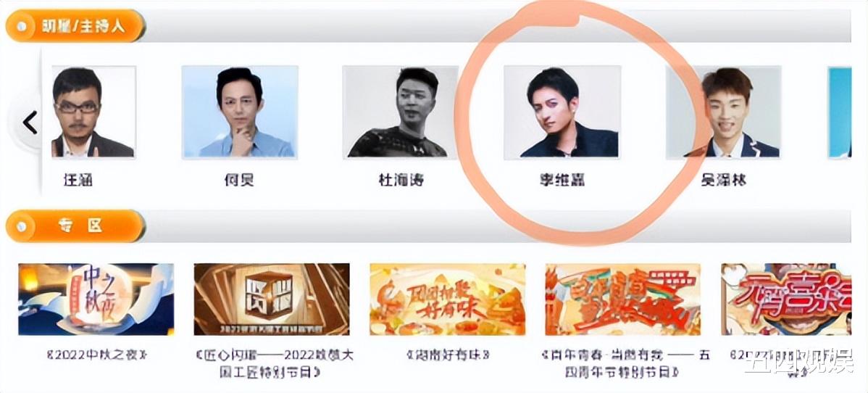Select the photo captioned 汪涵
Viewport: 868px width, 393px height.
(93, 112)
